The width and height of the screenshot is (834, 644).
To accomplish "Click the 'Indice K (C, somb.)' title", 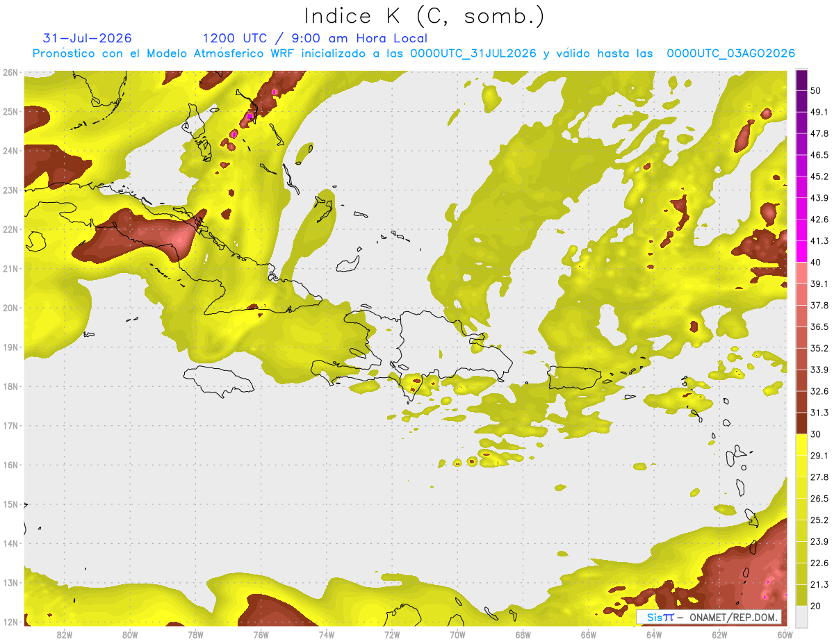I will pos(424,17).
